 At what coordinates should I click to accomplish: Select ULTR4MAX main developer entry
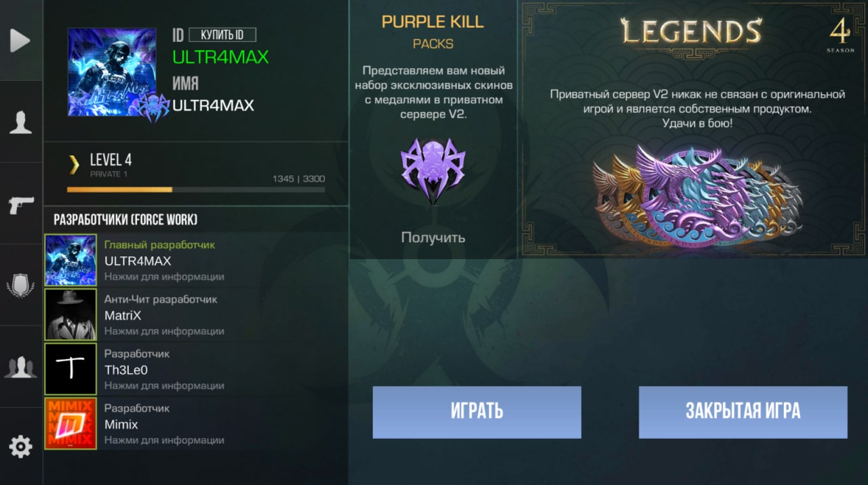pyautogui.click(x=196, y=260)
